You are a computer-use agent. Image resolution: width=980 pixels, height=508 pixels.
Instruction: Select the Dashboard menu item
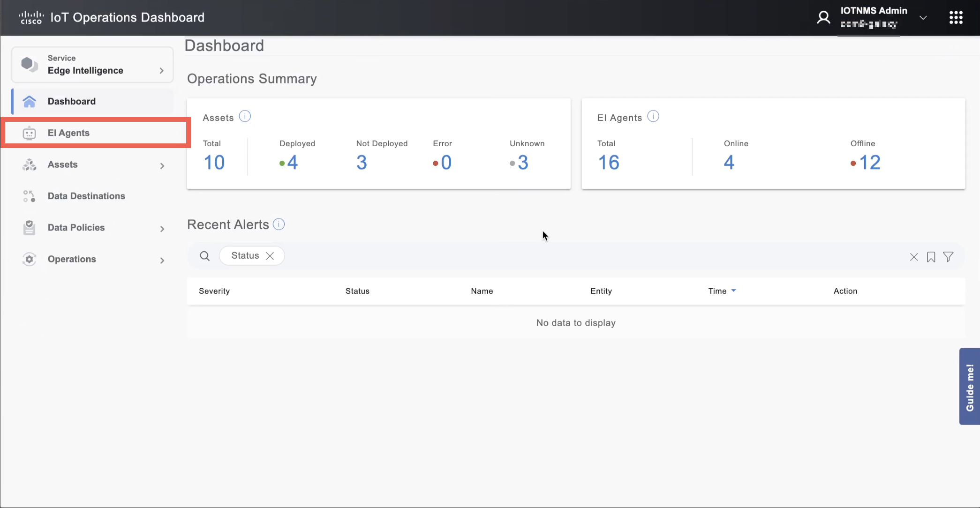tap(92, 101)
